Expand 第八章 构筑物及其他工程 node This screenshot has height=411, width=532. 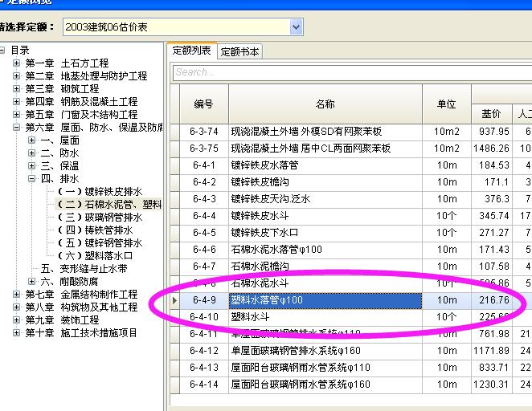16,307
